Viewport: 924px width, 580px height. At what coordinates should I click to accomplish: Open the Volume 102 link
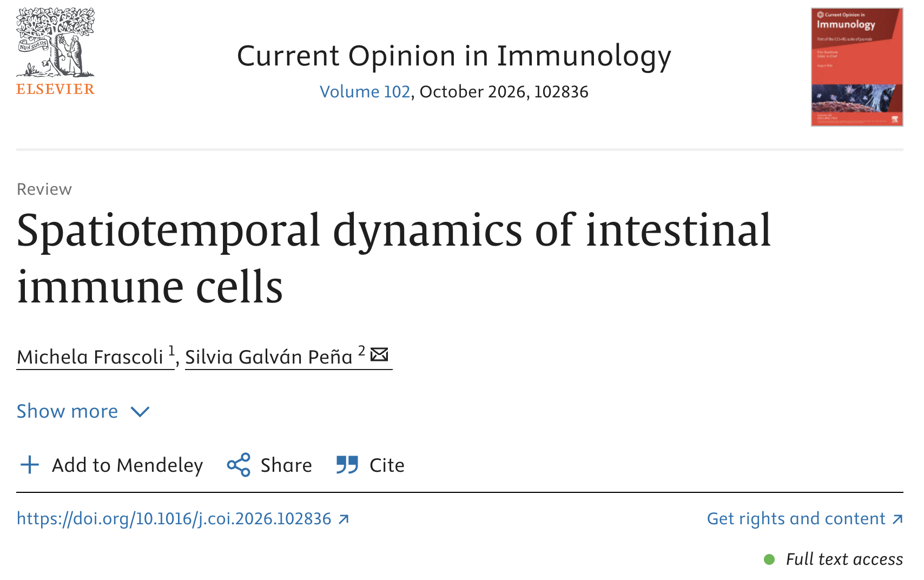point(365,91)
